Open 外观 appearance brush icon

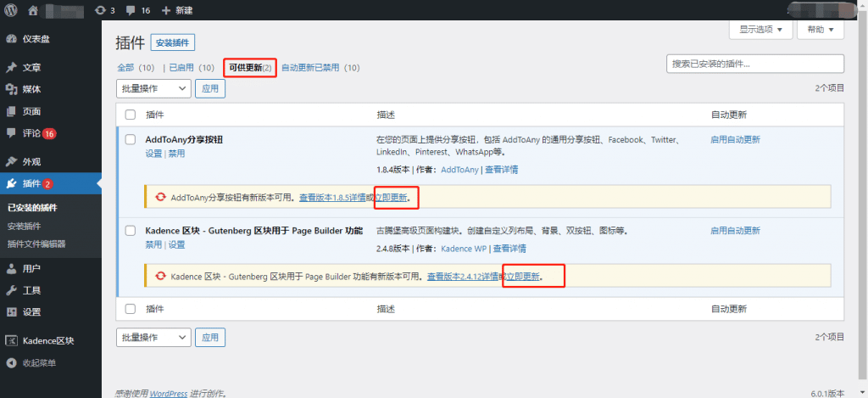tap(11, 162)
